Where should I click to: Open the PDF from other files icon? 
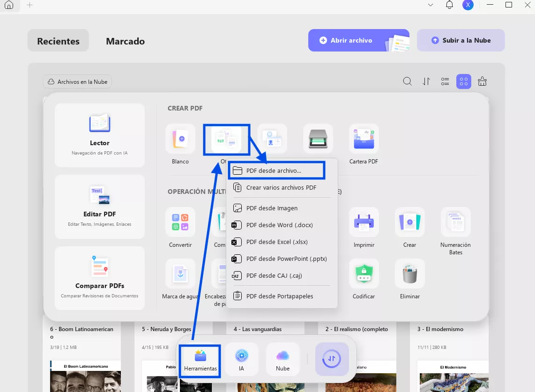(227, 140)
